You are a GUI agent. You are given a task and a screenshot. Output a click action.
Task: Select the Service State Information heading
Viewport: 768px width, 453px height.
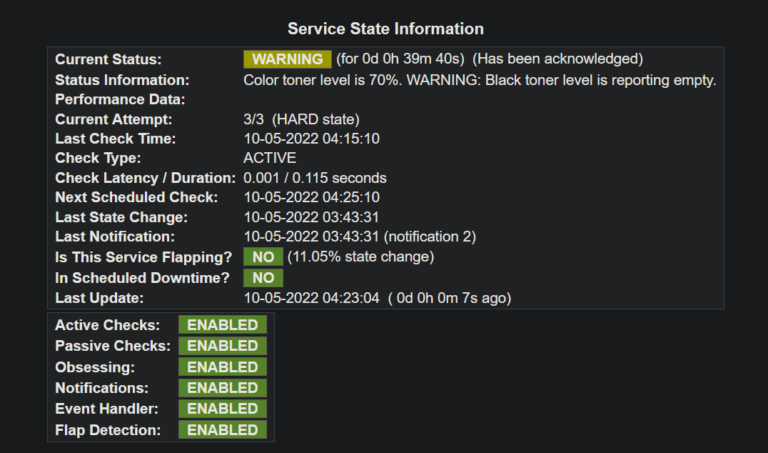[x=385, y=29]
